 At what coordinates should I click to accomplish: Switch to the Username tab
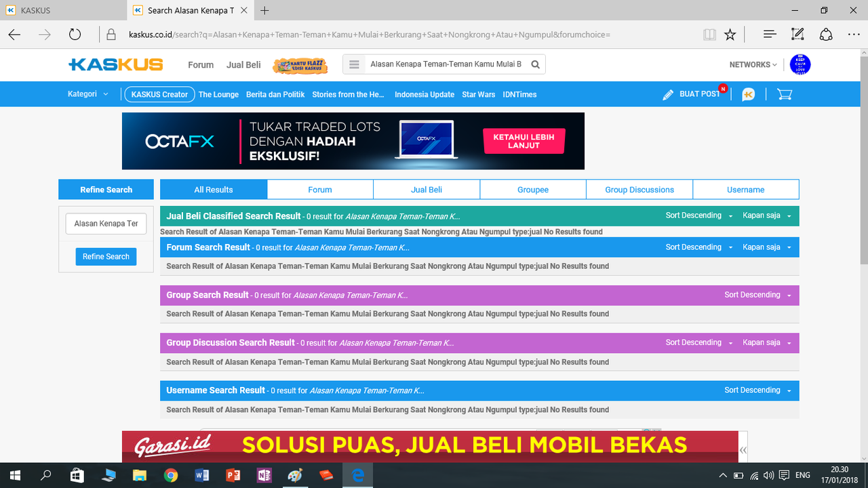point(746,190)
